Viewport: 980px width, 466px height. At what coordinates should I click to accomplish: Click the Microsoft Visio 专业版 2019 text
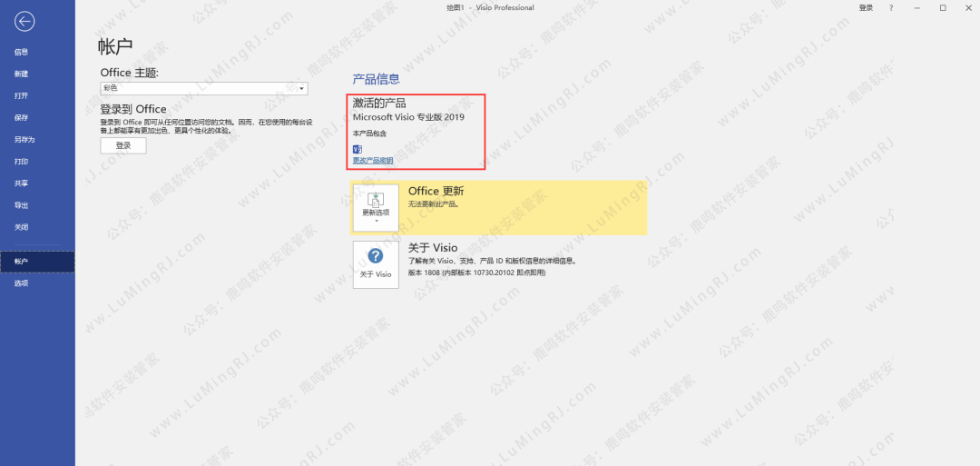[x=408, y=117]
